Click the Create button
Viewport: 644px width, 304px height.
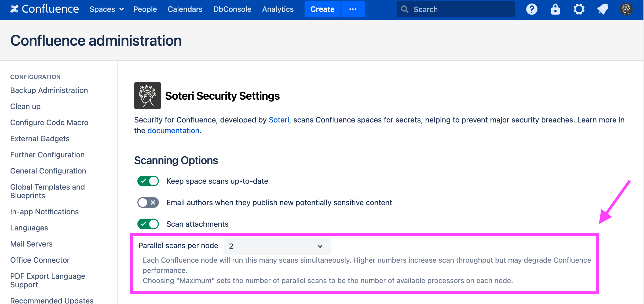click(x=322, y=9)
